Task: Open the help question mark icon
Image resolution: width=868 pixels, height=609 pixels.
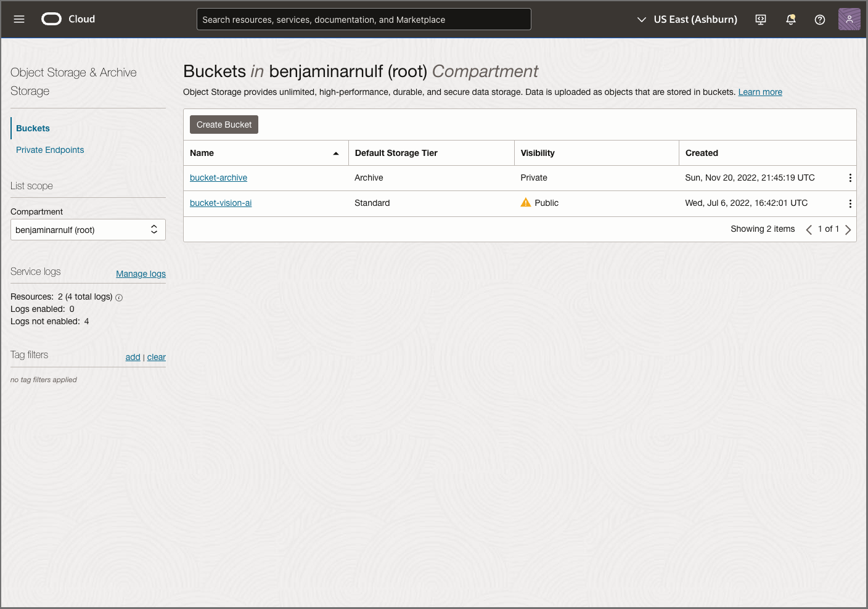Action: (819, 19)
